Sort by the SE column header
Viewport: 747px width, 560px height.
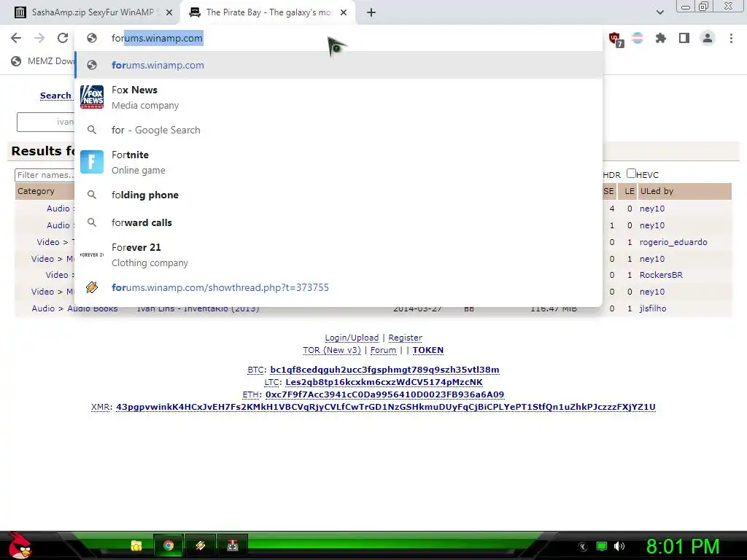pos(609,191)
